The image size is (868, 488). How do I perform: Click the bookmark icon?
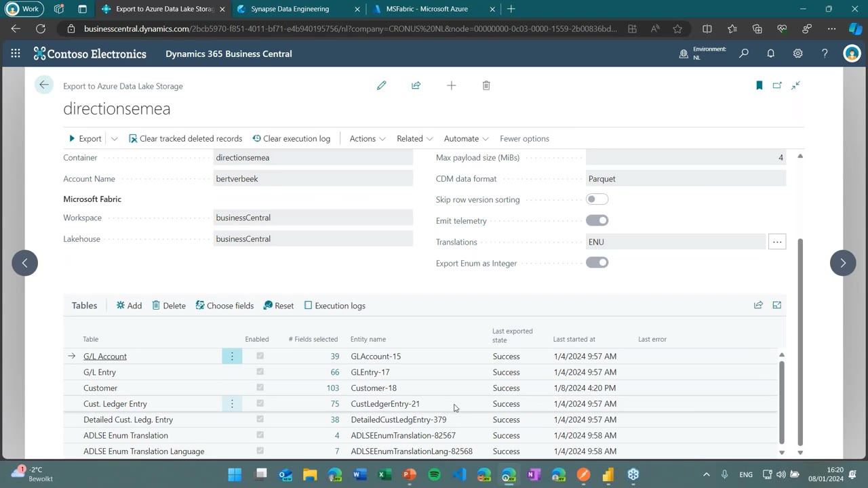[759, 85]
